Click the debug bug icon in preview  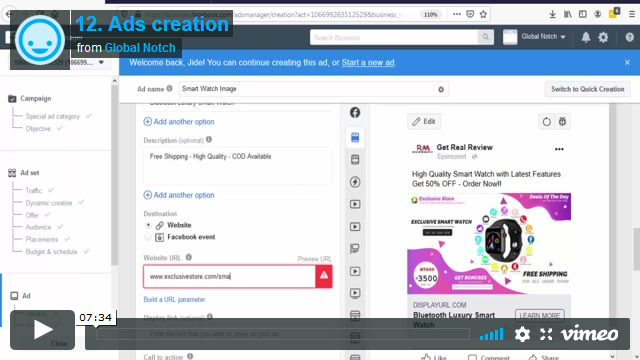562,122
